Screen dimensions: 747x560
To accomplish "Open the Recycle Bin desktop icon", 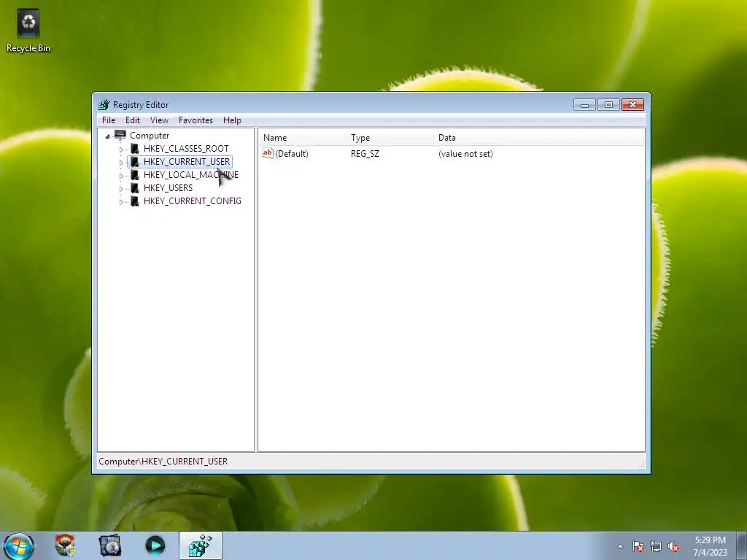I will [x=28, y=29].
